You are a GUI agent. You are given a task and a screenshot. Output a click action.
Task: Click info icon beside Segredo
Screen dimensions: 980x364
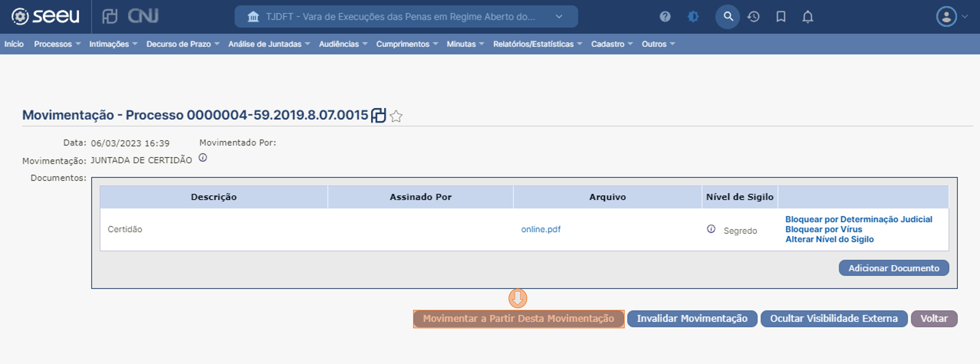(711, 229)
